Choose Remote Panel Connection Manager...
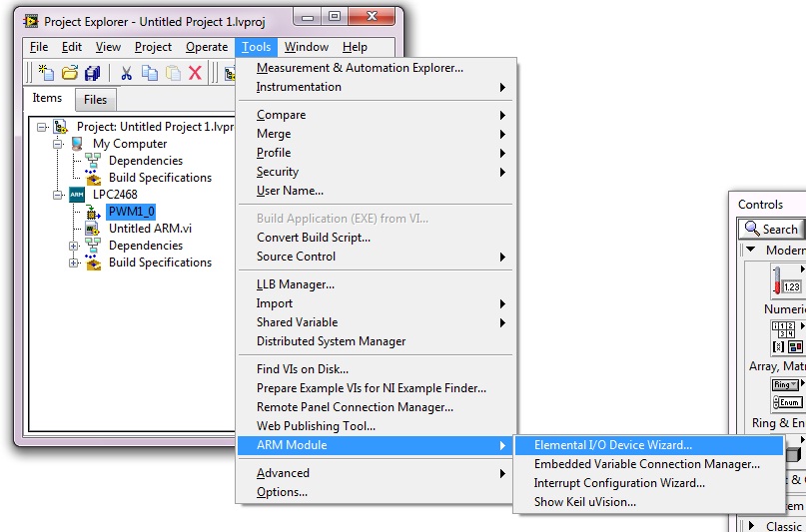Viewport: 806px width, 532px height. [x=378, y=407]
